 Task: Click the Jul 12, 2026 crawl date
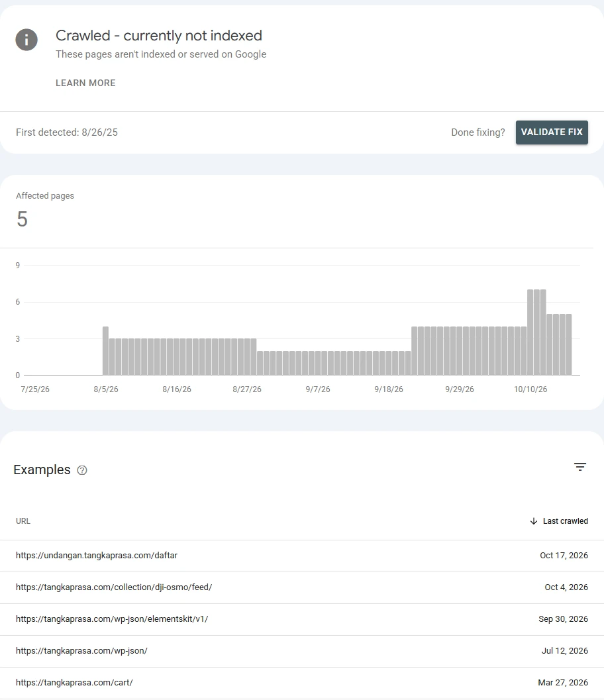pyautogui.click(x=565, y=650)
